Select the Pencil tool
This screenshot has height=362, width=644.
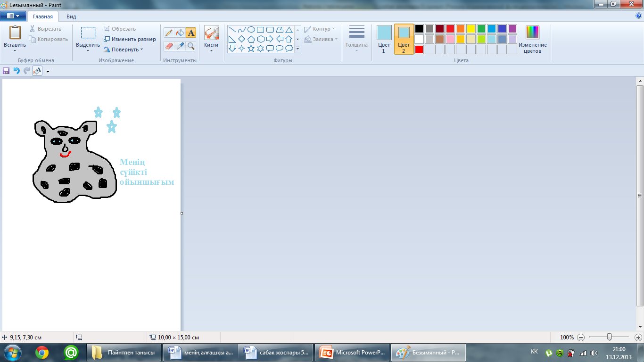tap(169, 33)
